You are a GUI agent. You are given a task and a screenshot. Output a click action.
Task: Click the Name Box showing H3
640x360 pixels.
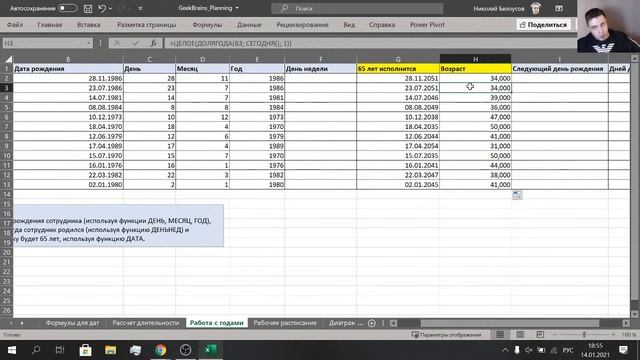click(43, 43)
